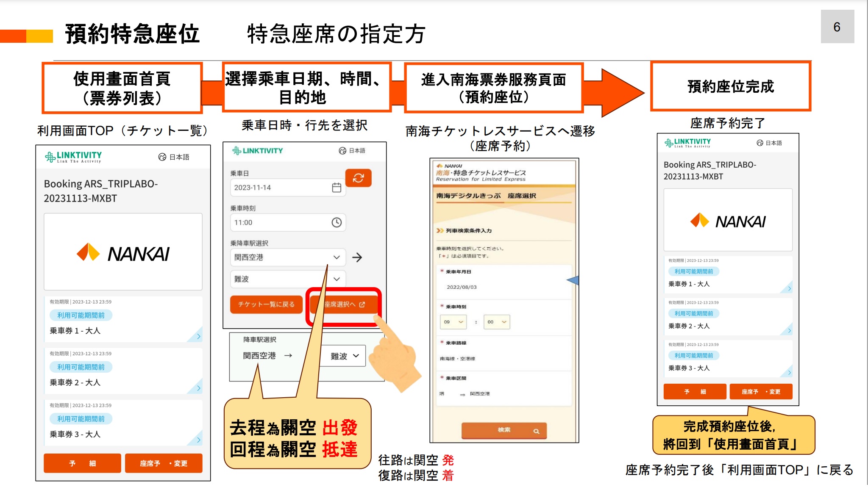
Task: Click the LINKTIVITY logo in the right screen
Action: [687, 143]
